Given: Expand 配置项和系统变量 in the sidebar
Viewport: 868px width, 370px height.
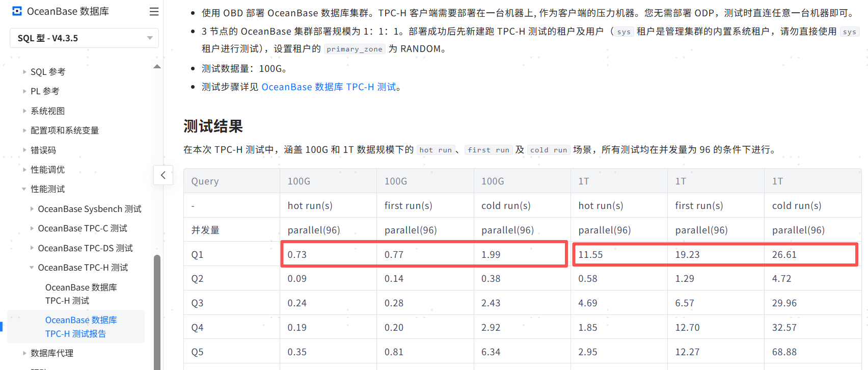Looking at the screenshot, I should (64, 130).
